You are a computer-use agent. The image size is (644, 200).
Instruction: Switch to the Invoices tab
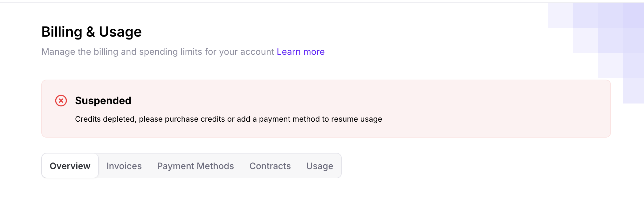[x=124, y=166]
